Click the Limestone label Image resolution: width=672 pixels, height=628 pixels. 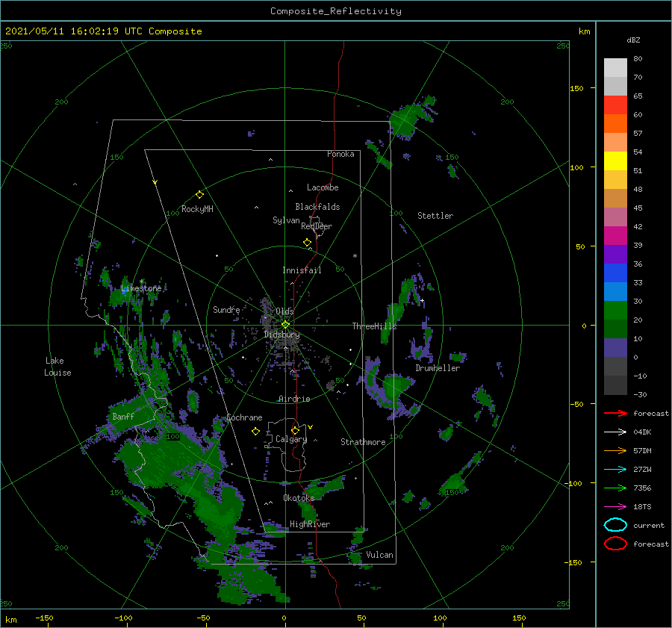(141, 288)
